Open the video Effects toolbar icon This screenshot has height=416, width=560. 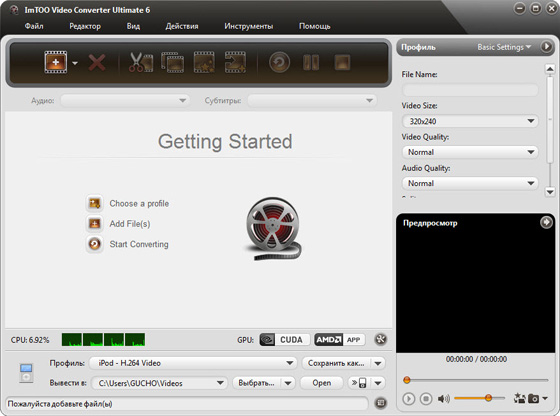coord(204,62)
